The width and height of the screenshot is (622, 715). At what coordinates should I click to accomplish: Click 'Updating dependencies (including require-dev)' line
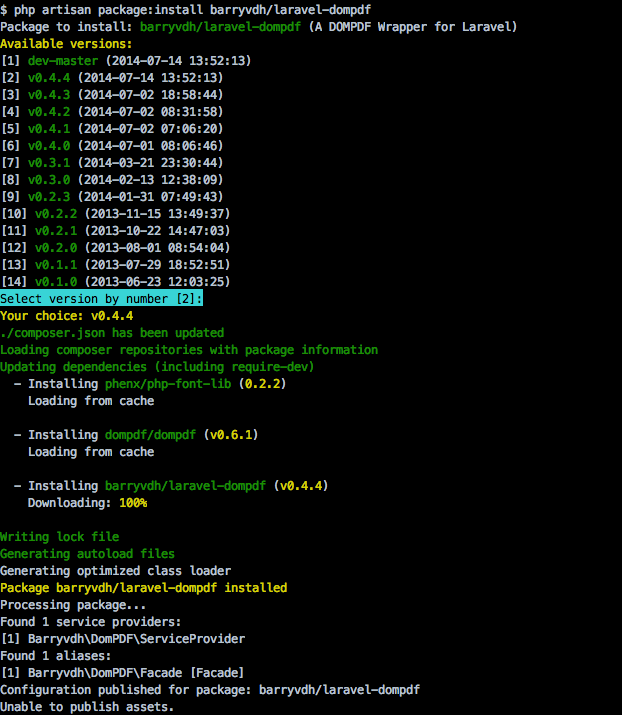(x=157, y=367)
